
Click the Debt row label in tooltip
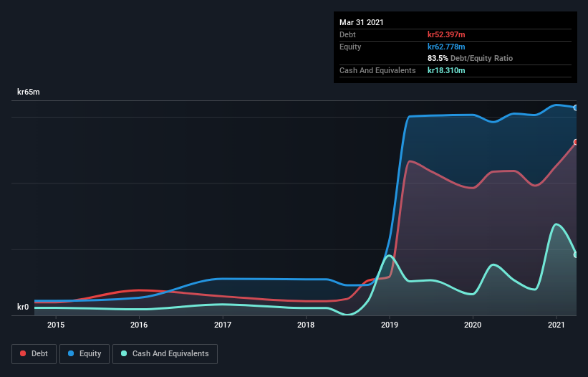point(347,34)
